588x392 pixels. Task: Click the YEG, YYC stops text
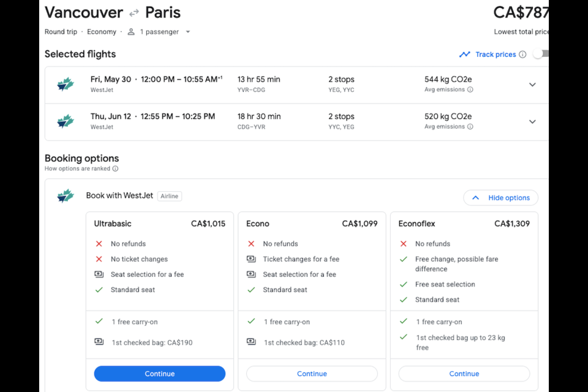pyautogui.click(x=341, y=90)
